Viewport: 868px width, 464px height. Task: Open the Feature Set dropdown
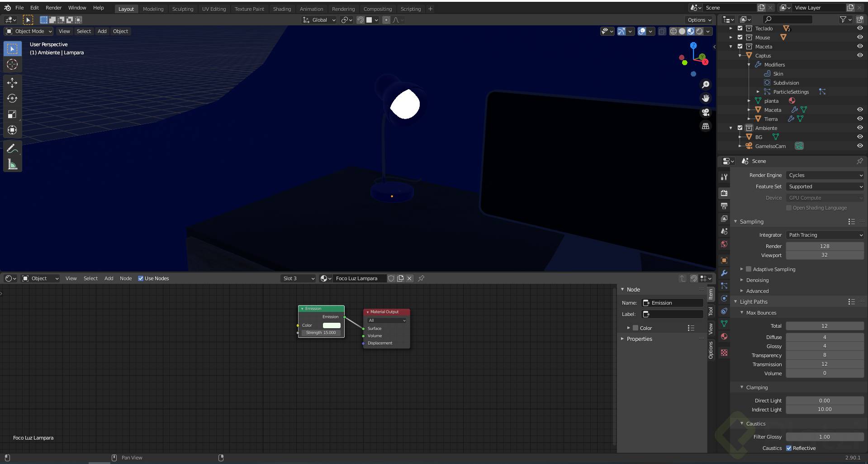coord(825,187)
